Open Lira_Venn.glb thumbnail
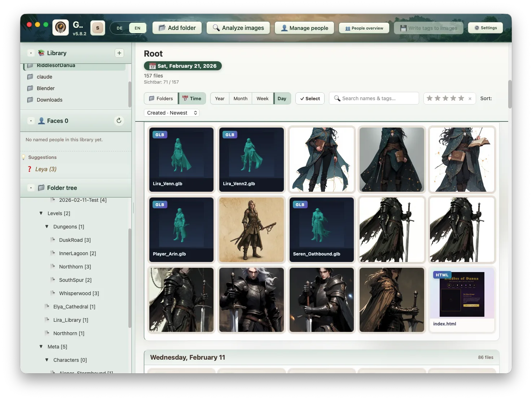The width and height of the screenshot is (532, 400). pyautogui.click(x=181, y=160)
